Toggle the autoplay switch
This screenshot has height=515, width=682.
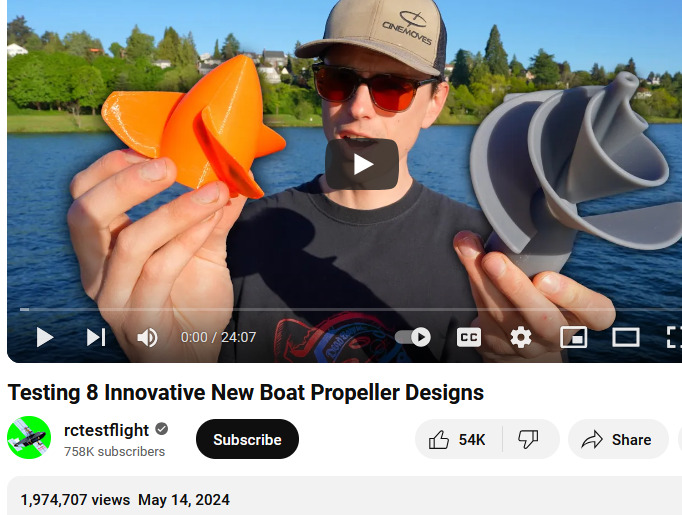tap(413, 337)
